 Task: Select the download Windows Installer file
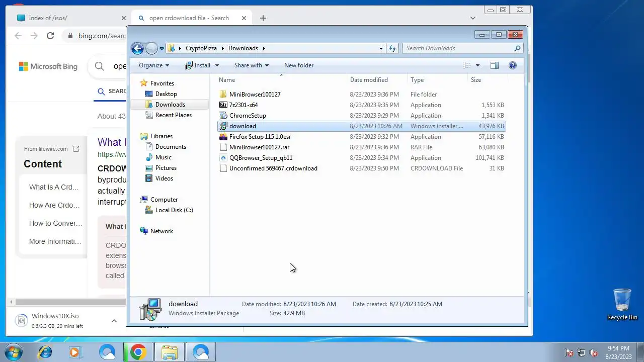(x=361, y=126)
